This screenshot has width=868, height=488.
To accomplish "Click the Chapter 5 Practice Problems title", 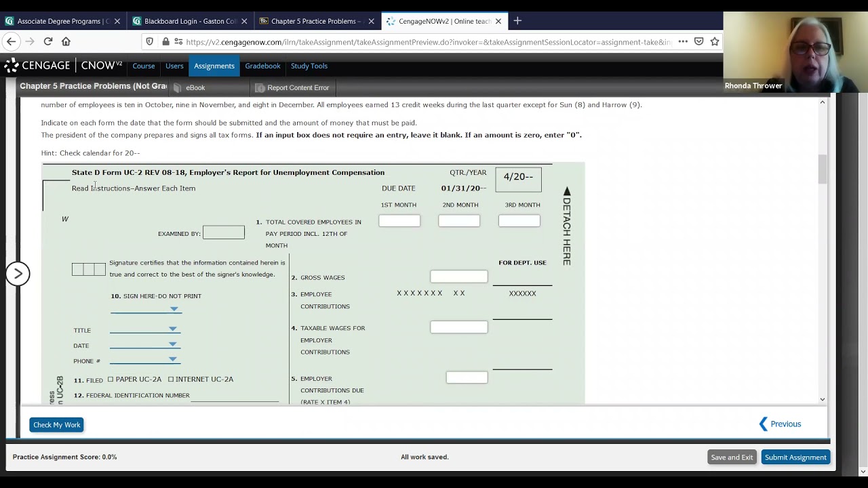I will coord(94,86).
